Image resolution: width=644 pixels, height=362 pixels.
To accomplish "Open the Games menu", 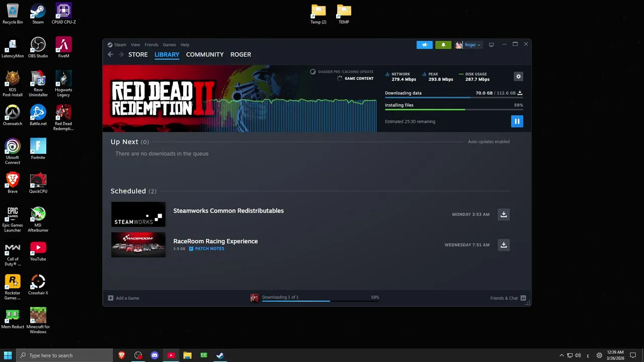I will click(169, 45).
